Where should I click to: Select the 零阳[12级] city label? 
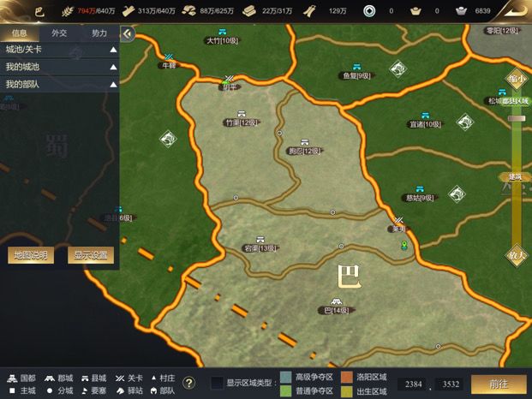pos(502,31)
